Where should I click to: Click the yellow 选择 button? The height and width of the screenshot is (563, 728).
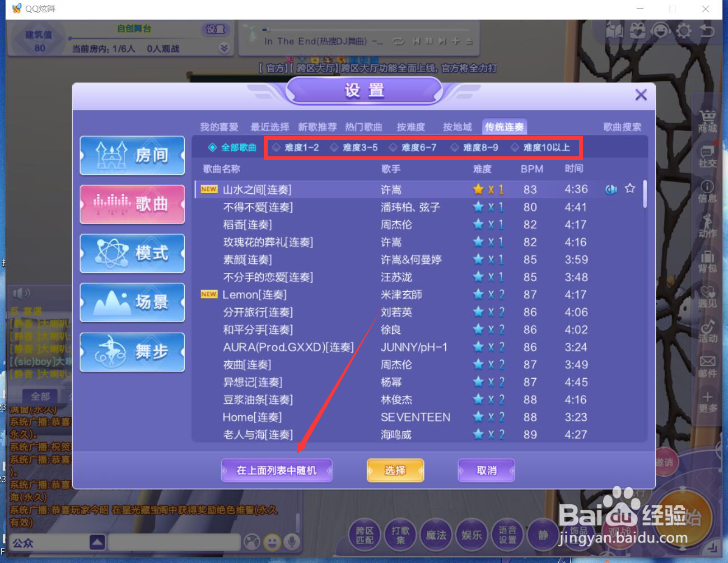coord(395,471)
